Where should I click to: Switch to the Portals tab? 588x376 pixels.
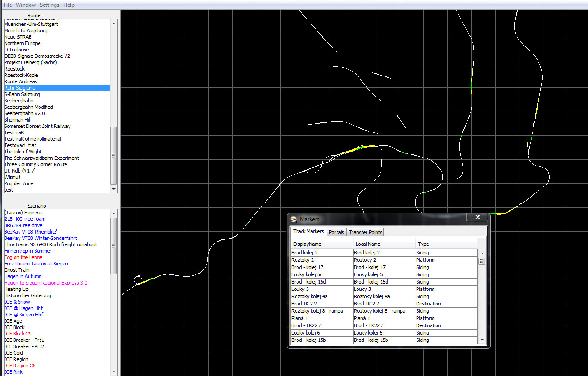(337, 232)
